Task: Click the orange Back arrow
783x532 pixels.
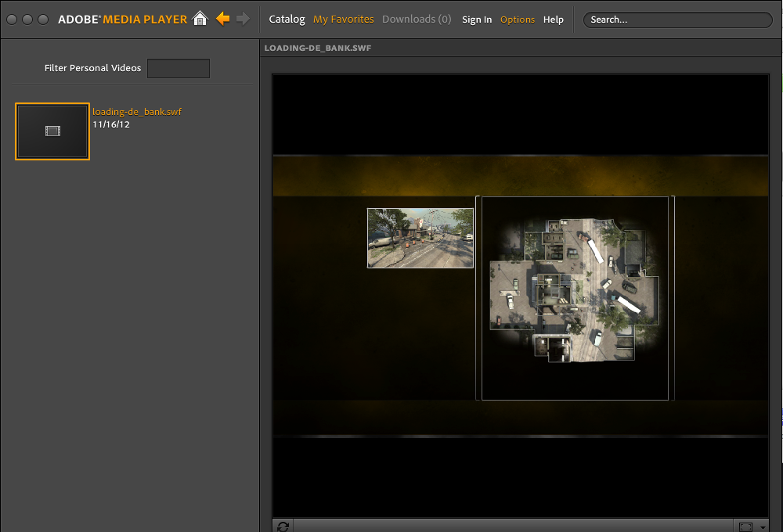Action: tap(222, 19)
